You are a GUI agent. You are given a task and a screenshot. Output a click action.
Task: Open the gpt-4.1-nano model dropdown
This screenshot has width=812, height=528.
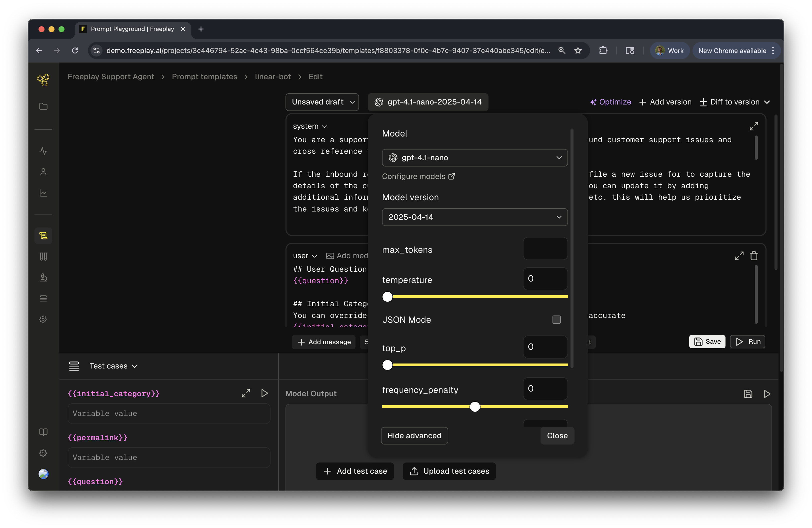pos(474,157)
